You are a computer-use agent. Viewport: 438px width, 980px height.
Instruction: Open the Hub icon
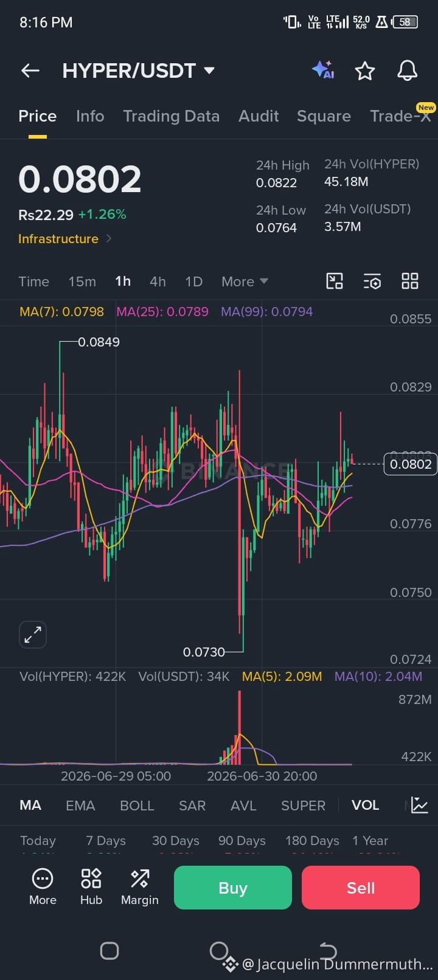coord(91,887)
